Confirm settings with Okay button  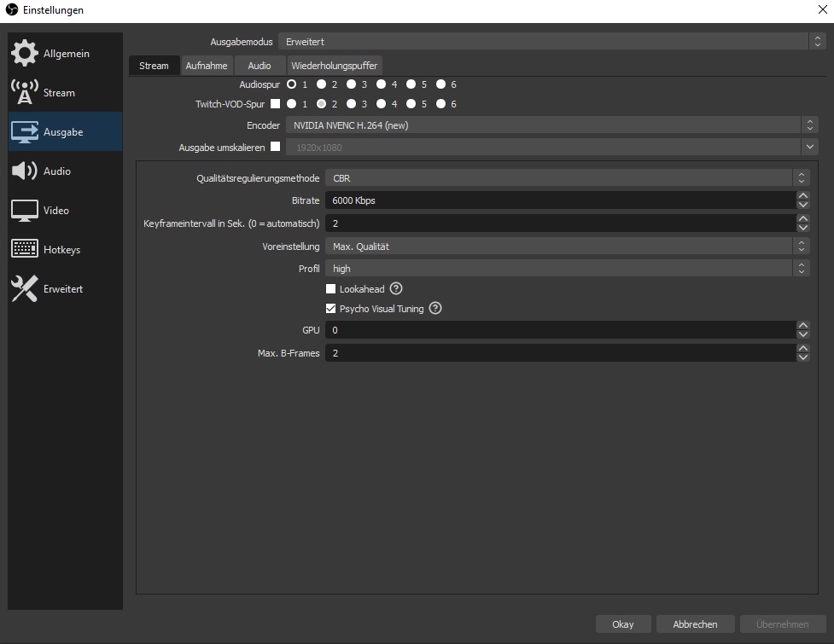click(x=623, y=624)
